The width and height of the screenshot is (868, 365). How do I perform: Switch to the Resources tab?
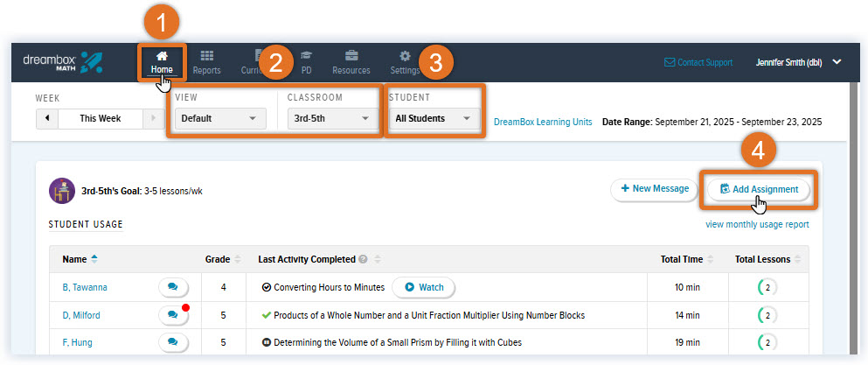click(x=351, y=62)
